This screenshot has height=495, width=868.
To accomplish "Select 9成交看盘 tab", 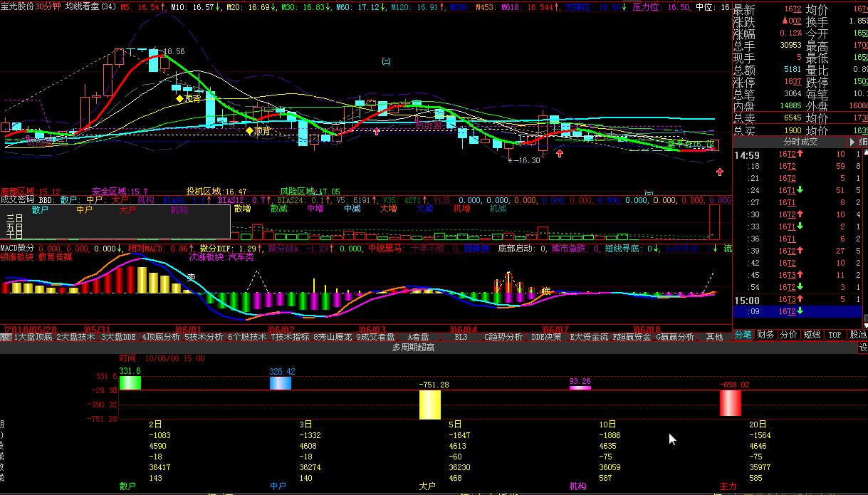I will point(375,337).
